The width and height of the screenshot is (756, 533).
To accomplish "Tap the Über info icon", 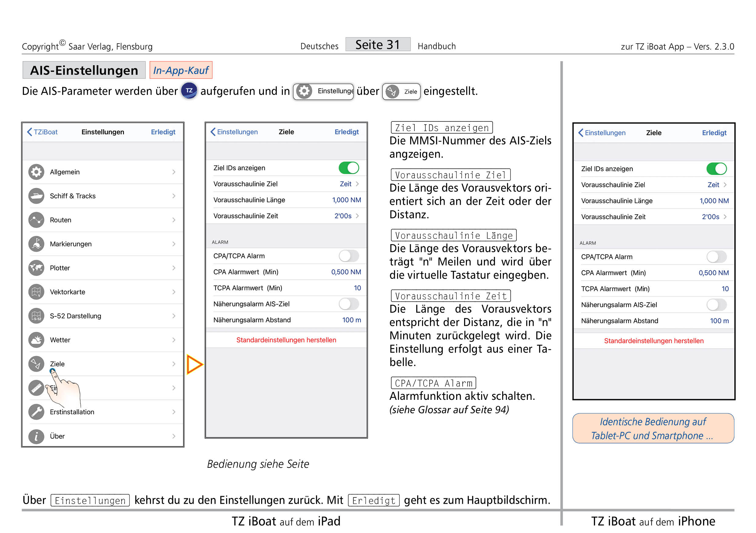I will click(x=36, y=437).
